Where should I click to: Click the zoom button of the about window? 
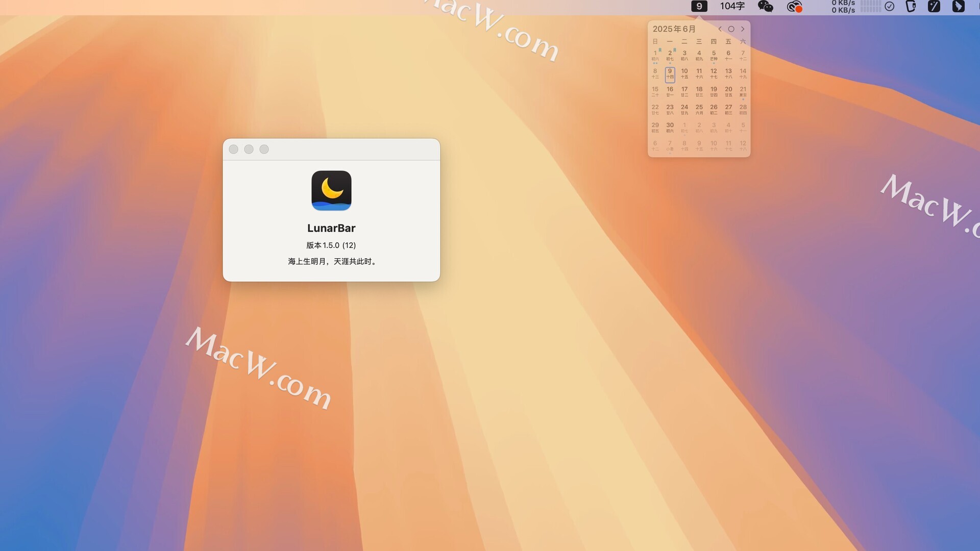264,149
